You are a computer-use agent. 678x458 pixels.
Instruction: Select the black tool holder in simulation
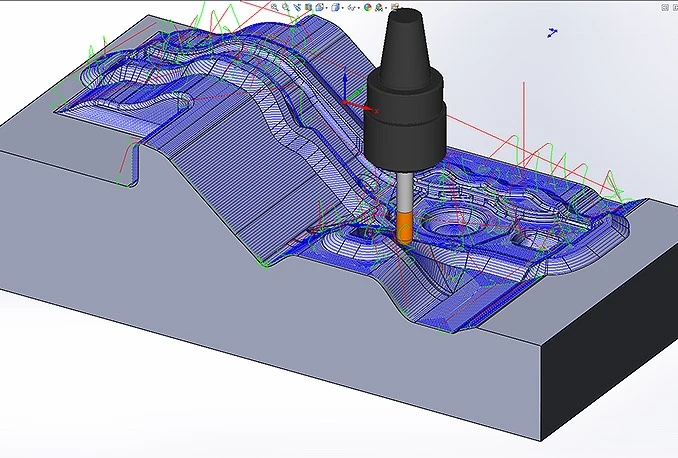[405, 90]
